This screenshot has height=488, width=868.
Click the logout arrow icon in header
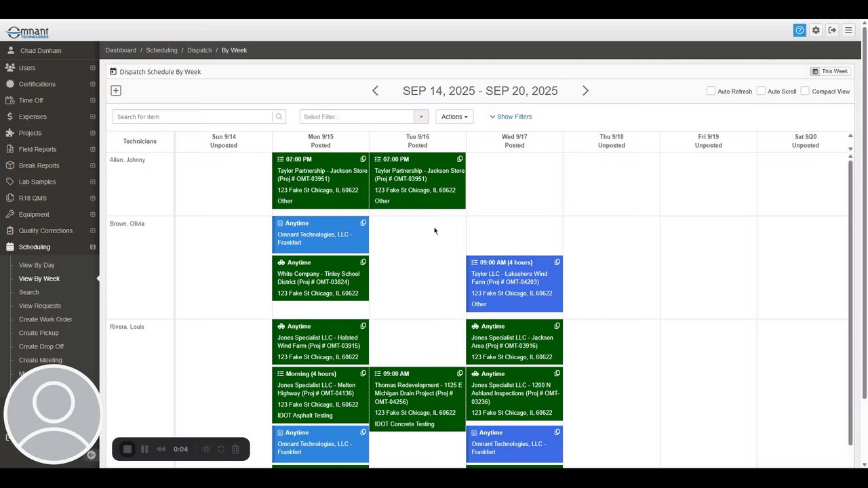(832, 30)
